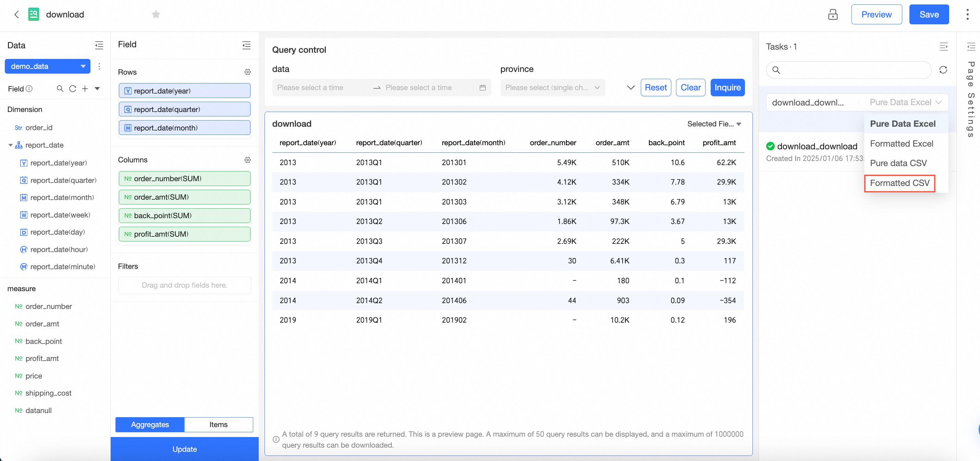Viewport: 980px width, 461px height.
Task: Click the field search magnifier icon
Action: coord(60,89)
